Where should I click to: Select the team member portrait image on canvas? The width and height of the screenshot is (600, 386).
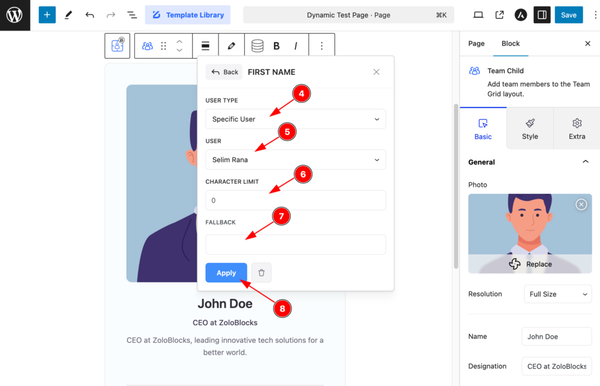coord(162,183)
